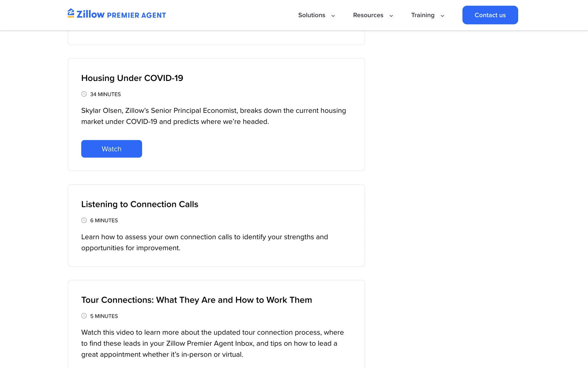Open the Resources menu
This screenshot has height=368, width=588.
tap(368, 15)
